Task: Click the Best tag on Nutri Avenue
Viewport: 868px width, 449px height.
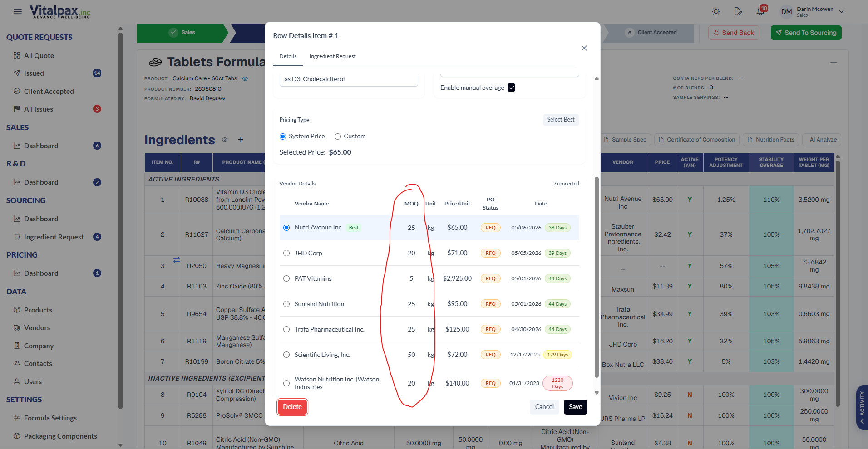Action: coord(354,228)
